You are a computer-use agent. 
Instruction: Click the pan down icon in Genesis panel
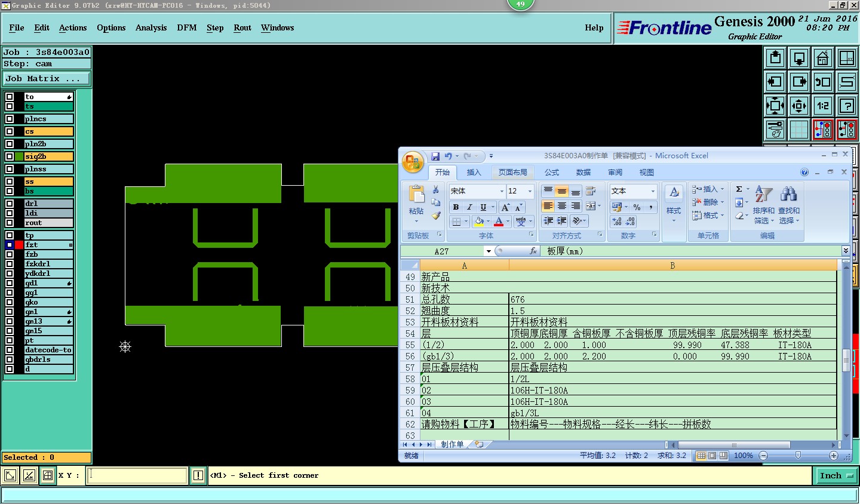(x=799, y=58)
